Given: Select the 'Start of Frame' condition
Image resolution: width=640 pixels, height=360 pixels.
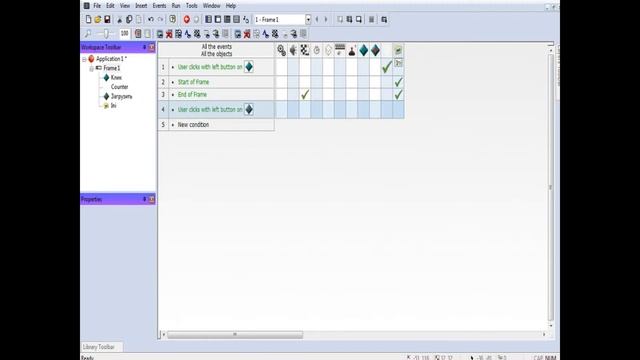Looking at the screenshot, I should point(193,82).
